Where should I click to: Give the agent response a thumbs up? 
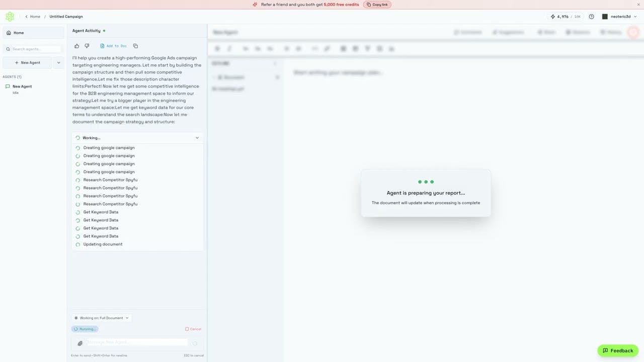tap(77, 46)
